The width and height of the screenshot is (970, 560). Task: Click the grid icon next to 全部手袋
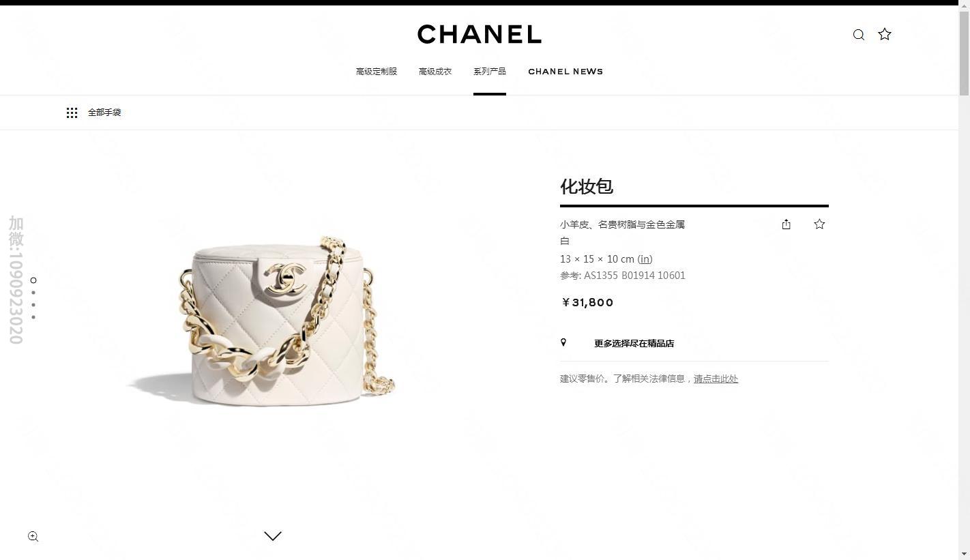click(x=72, y=113)
